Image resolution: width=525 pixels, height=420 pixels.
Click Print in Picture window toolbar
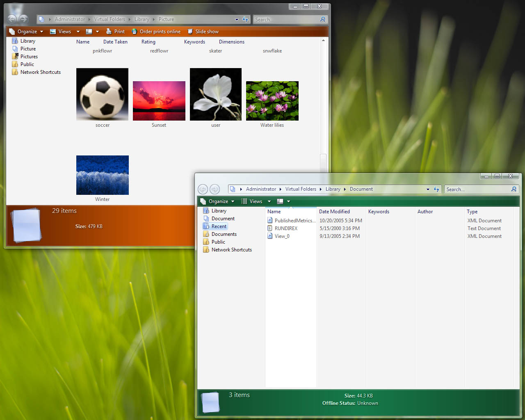[x=115, y=32]
